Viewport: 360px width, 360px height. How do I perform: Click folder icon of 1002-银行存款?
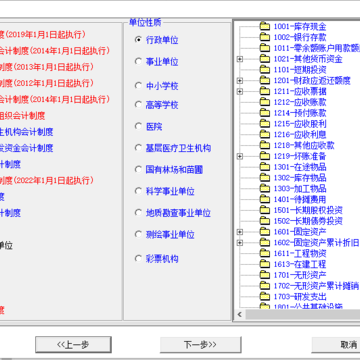(265, 37)
